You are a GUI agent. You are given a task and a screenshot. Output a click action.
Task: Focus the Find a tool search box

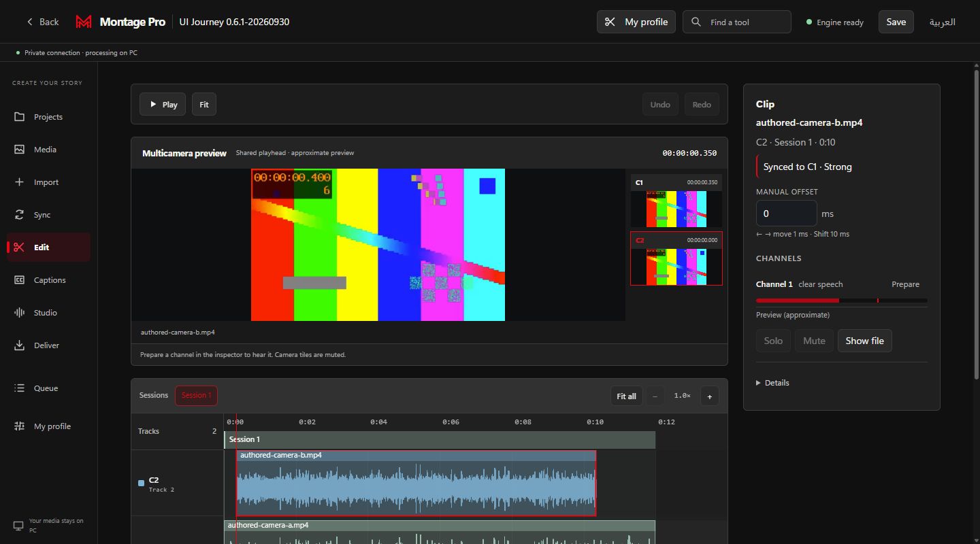click(737, 22)
